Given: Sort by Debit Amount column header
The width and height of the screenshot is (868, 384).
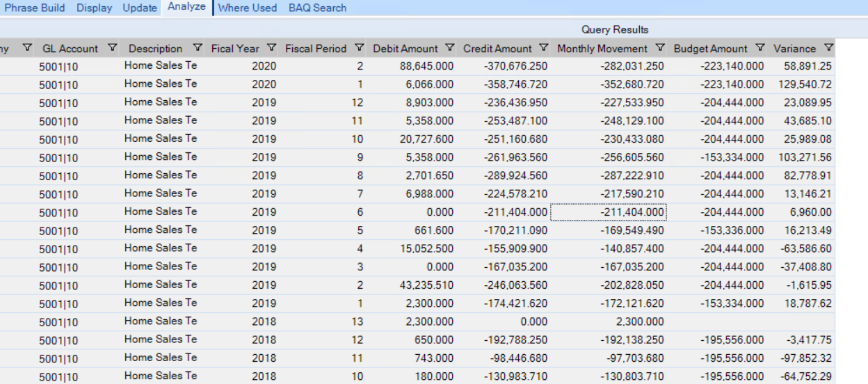Looking at the screenshot, I should click(405, 49).
